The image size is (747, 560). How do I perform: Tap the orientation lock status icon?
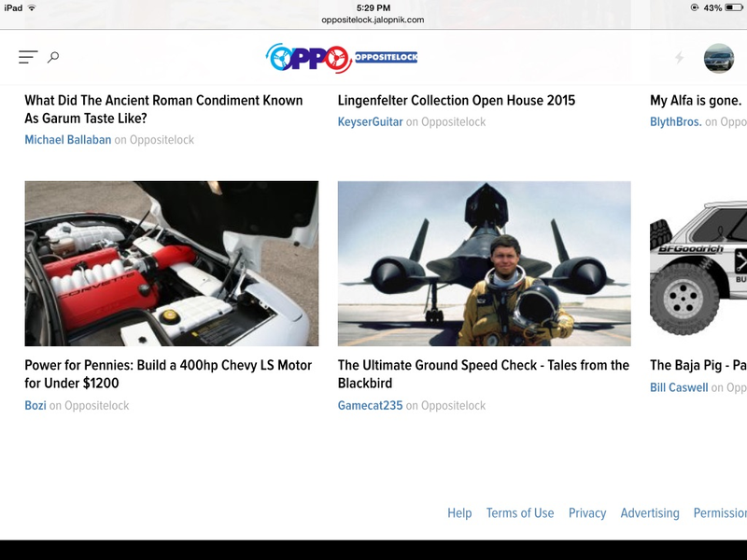[695, 7]
